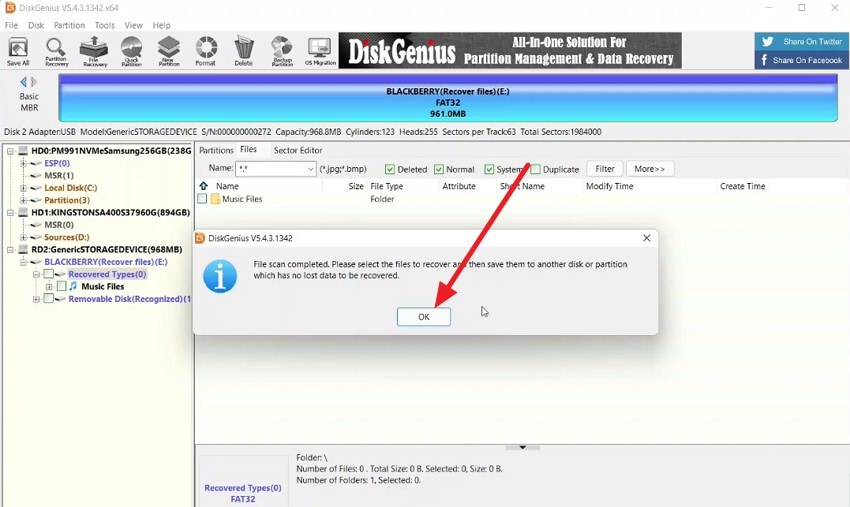Click the Music Files folder icon
The image size is (850, 507).
tap(215, 199)
